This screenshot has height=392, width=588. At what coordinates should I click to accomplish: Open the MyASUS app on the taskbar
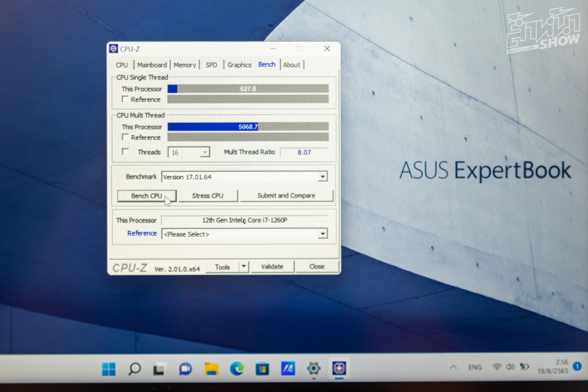tap(288, 369)
